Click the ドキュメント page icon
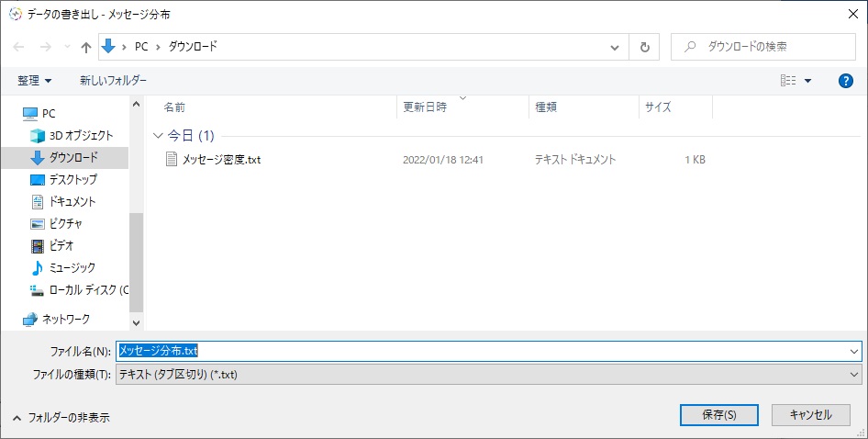Screen dimensions: 868x439 click(x=37, y=202)
